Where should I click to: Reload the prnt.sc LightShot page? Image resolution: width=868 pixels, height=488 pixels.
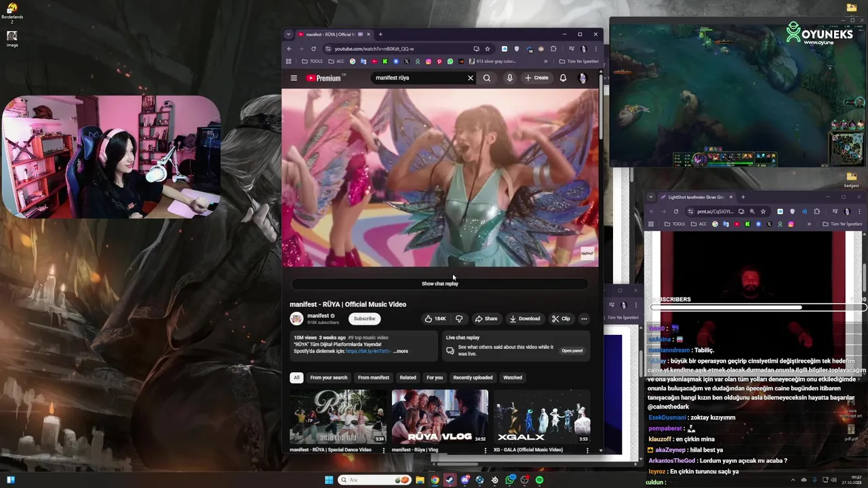tap(676, 211)
